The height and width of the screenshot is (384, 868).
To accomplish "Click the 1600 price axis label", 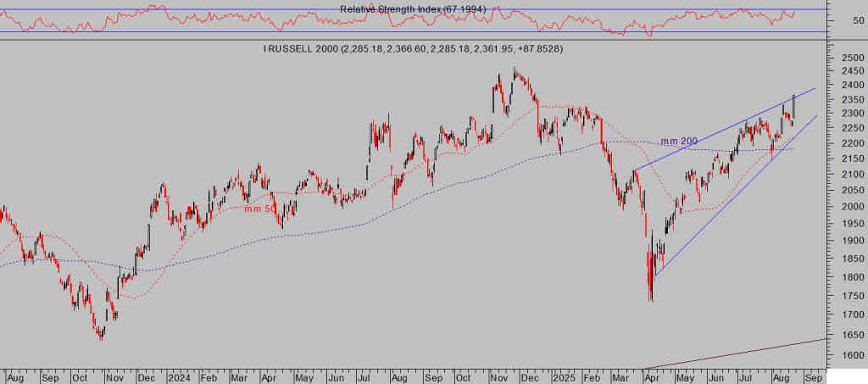I will pos(851,355).
